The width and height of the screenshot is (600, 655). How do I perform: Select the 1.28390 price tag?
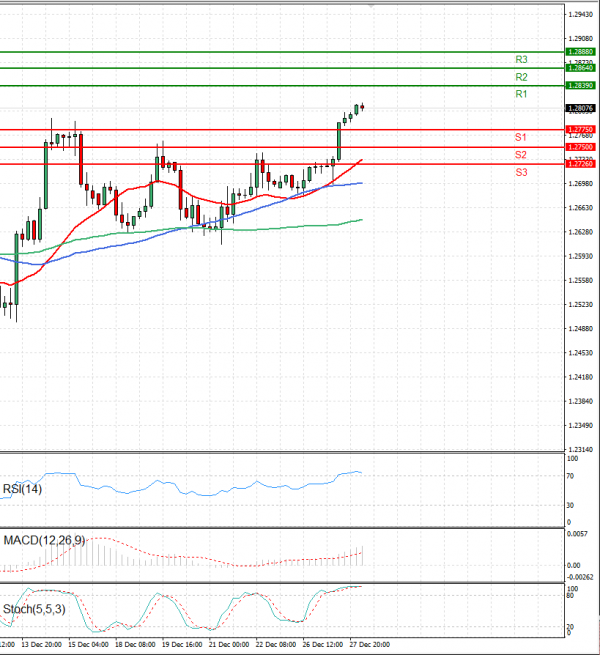click(x=580, y=85)
